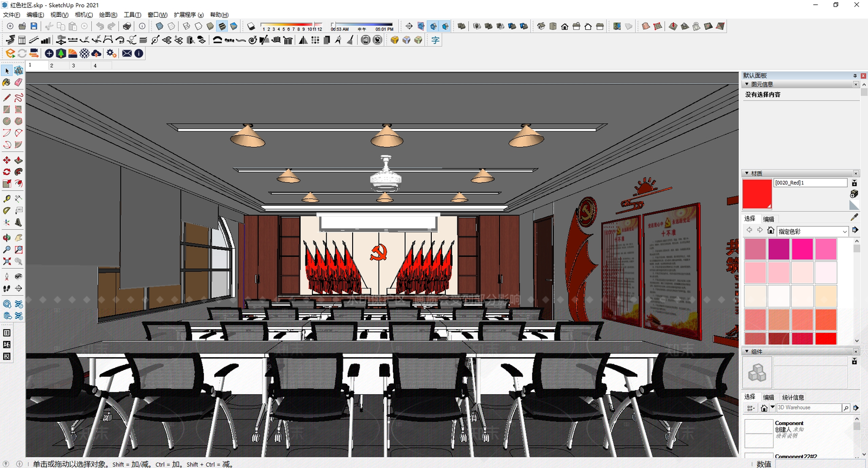Click the Zoom Extents tool
This screenshot has width=868, height=468.
pyautogui.click(x=7, y=262)
